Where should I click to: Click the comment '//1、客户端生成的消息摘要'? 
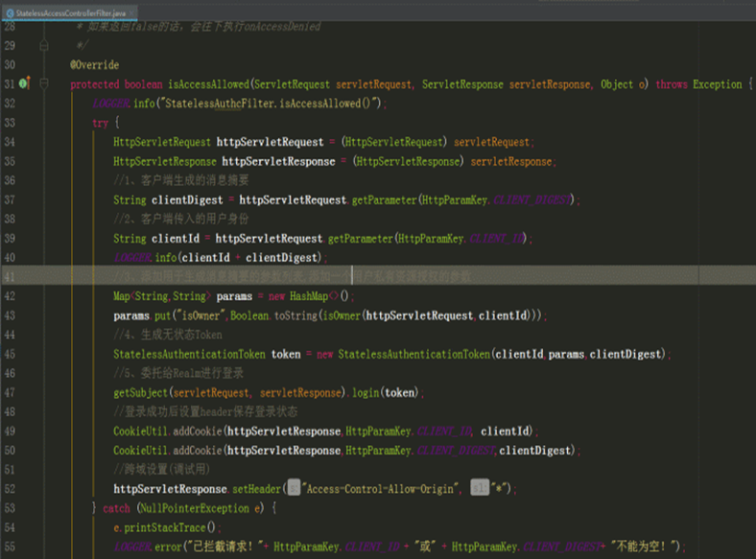(x=181, y=180)
